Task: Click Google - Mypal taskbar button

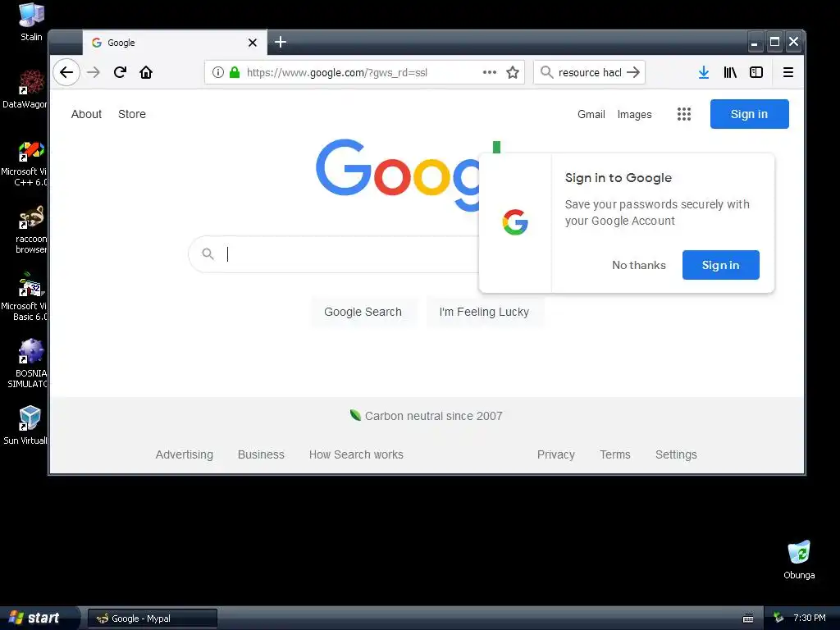Action: click(152, 619)
